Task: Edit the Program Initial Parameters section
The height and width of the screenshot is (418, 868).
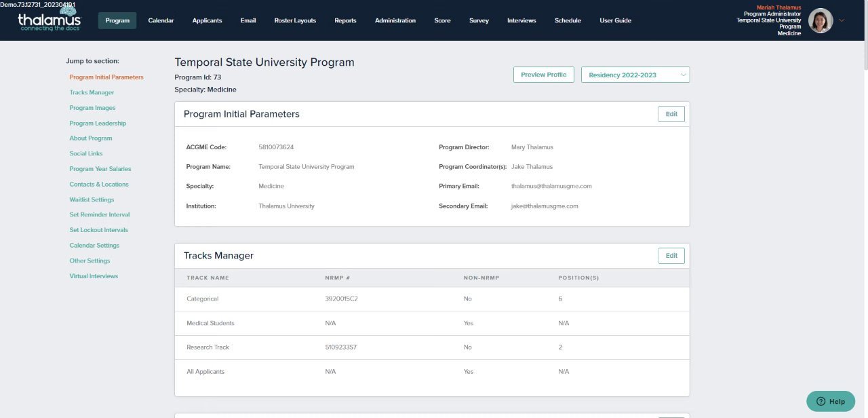Action: [x=671, y=114]
